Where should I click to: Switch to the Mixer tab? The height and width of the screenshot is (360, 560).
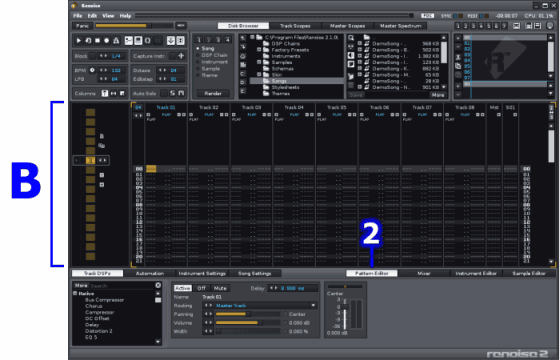424,273
